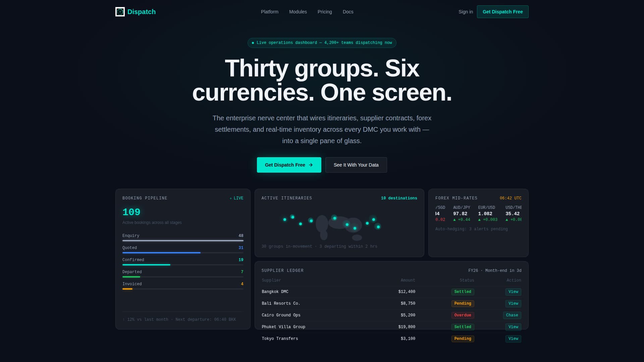The width and height of the screenshot is (644, 362).
Task: Click the Invoiced stage label
Action: 132,284
